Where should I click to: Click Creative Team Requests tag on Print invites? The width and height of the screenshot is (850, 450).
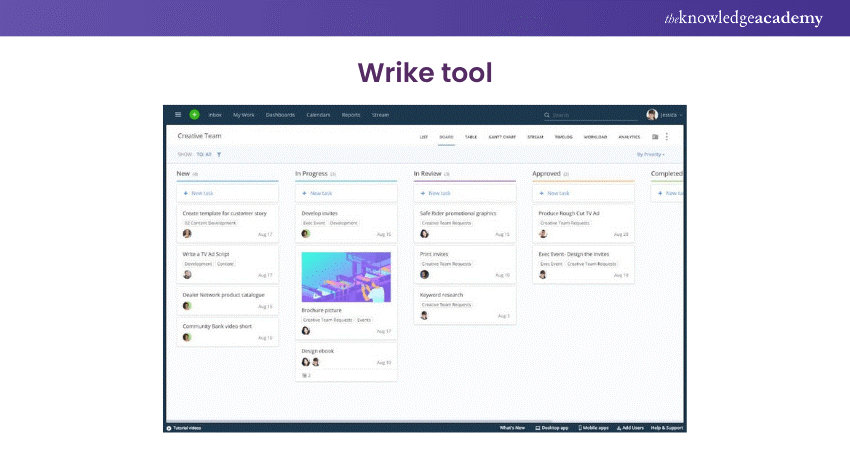tap(447, 263)
